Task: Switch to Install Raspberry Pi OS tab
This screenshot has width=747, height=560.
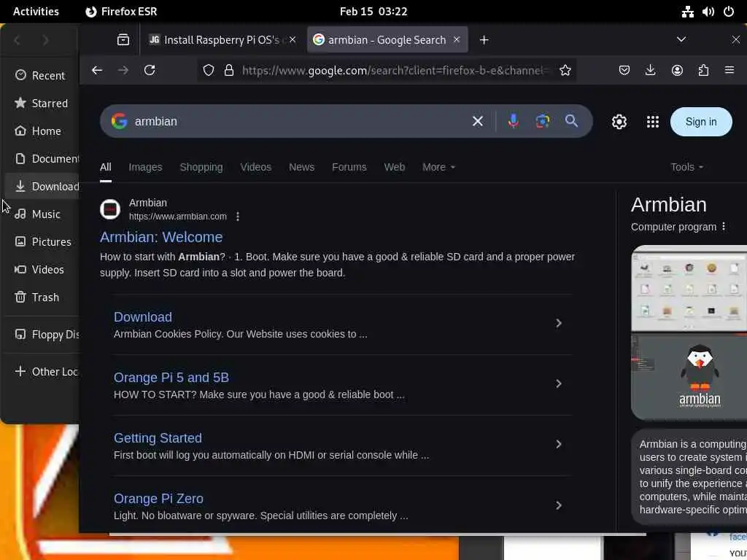Action: (222, 40)
